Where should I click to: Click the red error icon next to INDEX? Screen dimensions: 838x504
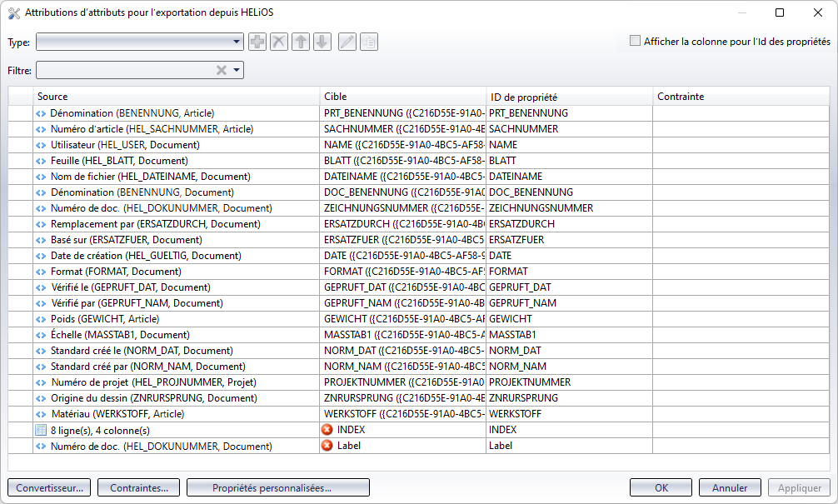point(327,430)
